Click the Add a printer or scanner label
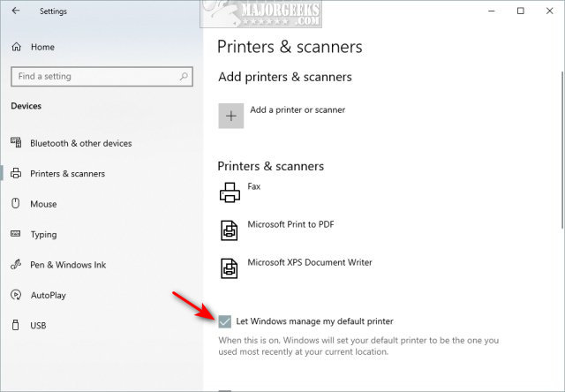This screenshot has height=392, width=565. pos(298,110)
